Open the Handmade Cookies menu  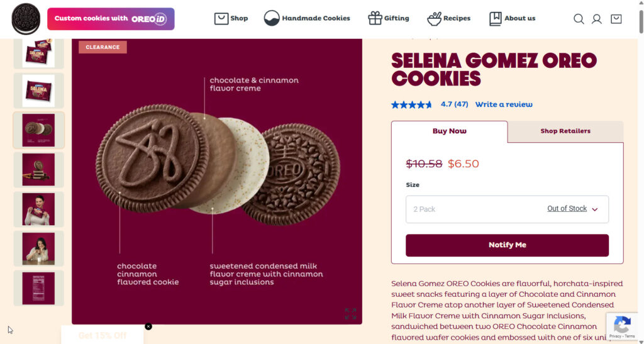[307, 18]
